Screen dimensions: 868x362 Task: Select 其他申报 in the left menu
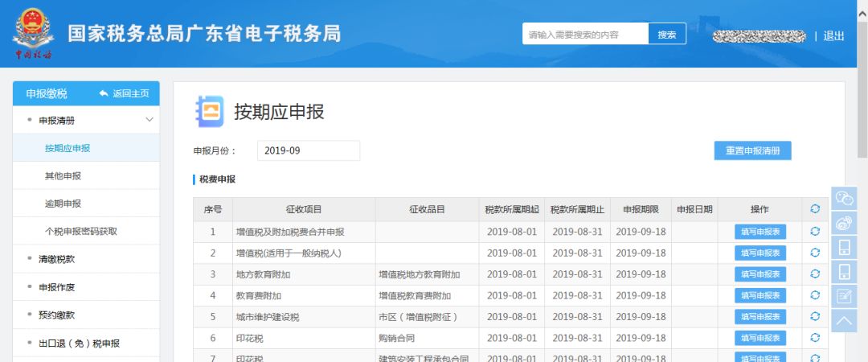tap(63, 176)
